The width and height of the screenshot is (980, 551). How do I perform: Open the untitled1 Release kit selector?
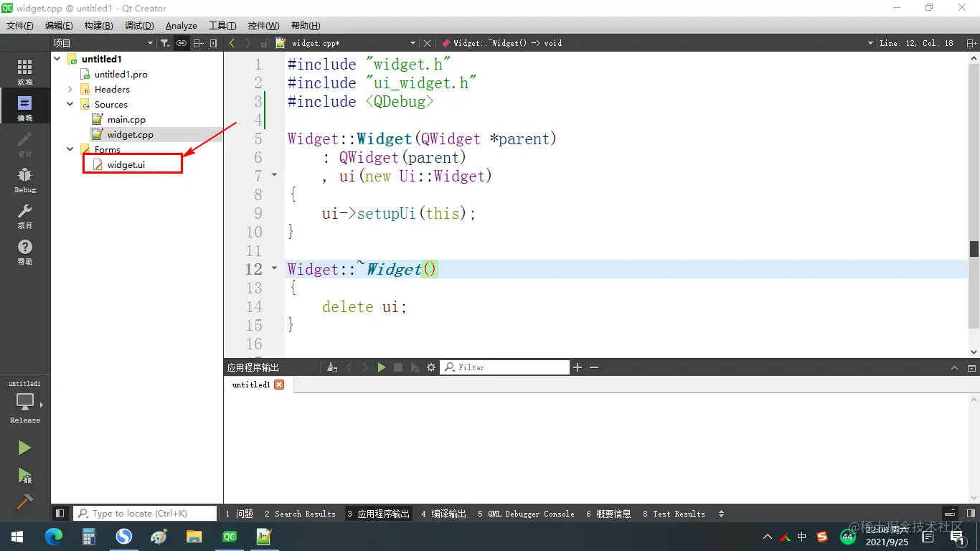pos(25,402)
